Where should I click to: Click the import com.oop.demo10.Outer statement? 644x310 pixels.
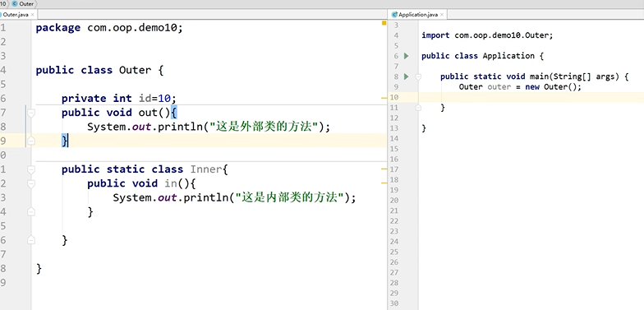point(487,35)
